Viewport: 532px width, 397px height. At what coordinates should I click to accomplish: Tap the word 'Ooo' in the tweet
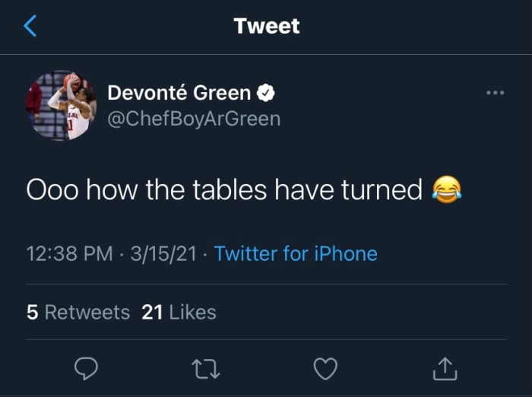55,190
